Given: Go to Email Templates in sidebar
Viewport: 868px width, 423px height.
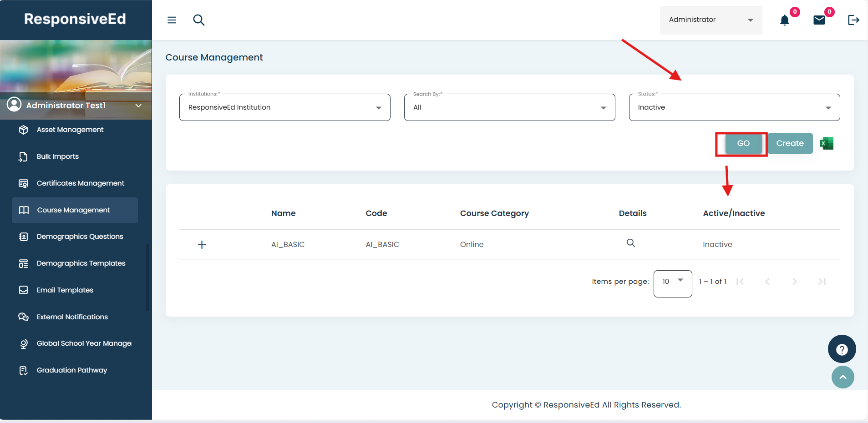Looking at the screenshot, I should (x=65, y=290).
